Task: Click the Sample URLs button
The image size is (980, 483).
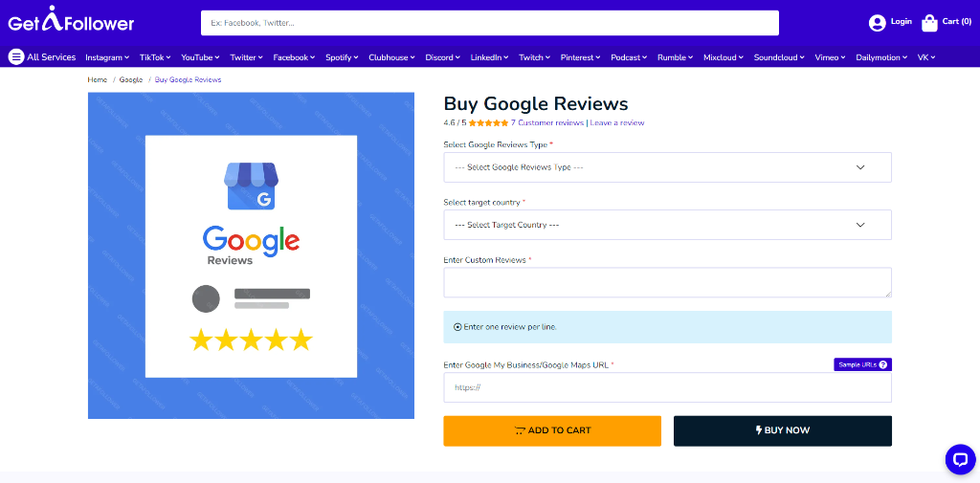Action: coord(862,364)
